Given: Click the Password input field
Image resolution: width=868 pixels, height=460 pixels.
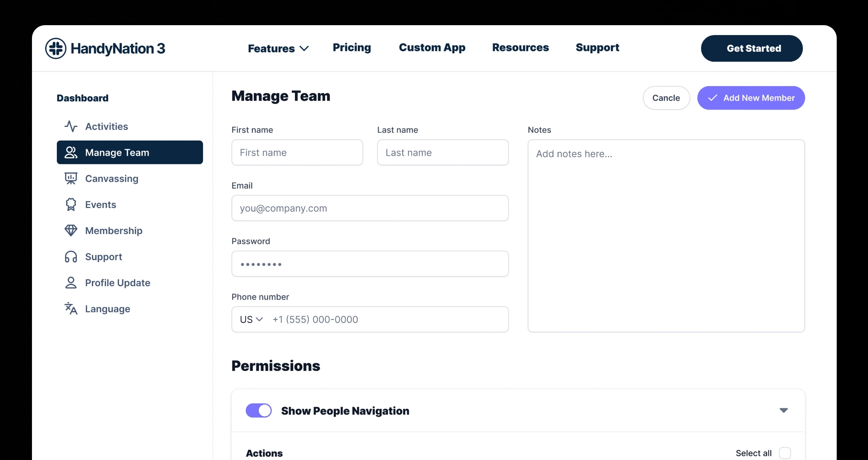Looking at the screenshot, I should point(370,264).
